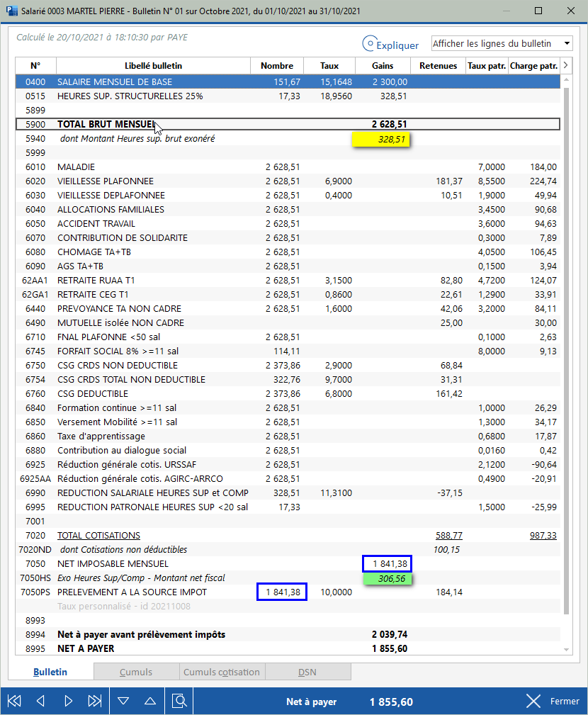Image resolution: width=588 pixels, height=715 pixels.
Task: Click the scrollbar down arrow
Action: pos(567,650)
